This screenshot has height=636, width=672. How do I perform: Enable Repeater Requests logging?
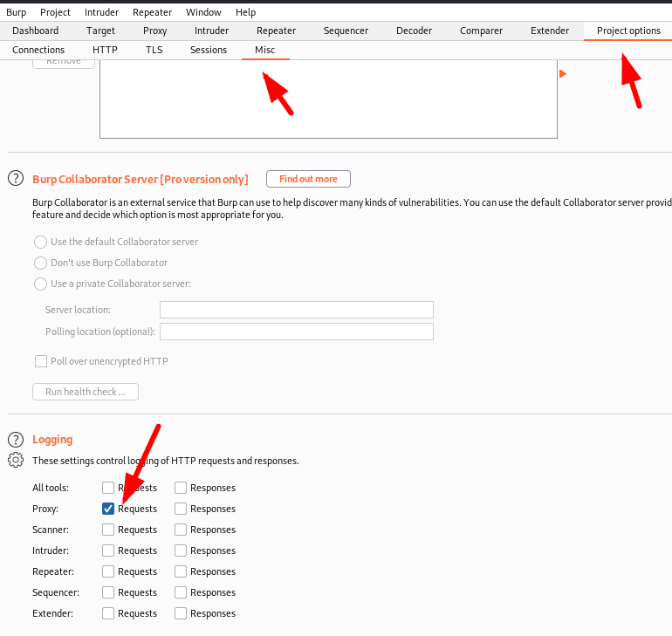(108, 571)
